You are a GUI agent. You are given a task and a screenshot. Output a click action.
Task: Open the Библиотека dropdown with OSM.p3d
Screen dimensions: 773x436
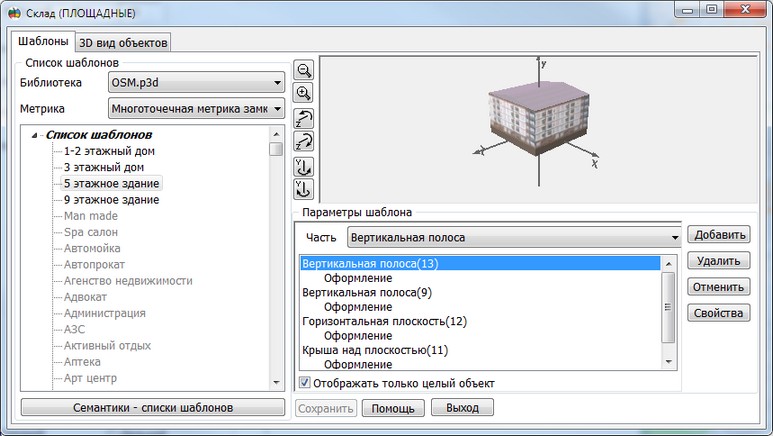coord(195,83)
